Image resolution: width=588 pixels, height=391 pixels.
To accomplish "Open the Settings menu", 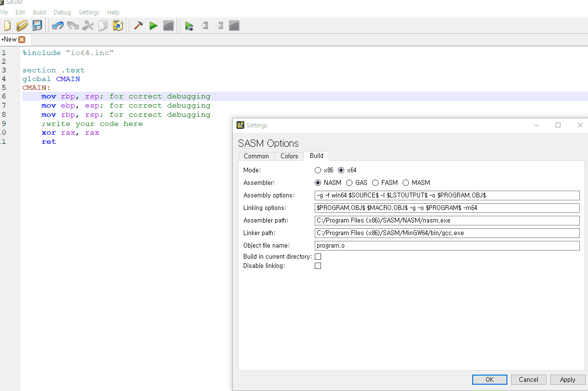I will click(x=89, y=12).
